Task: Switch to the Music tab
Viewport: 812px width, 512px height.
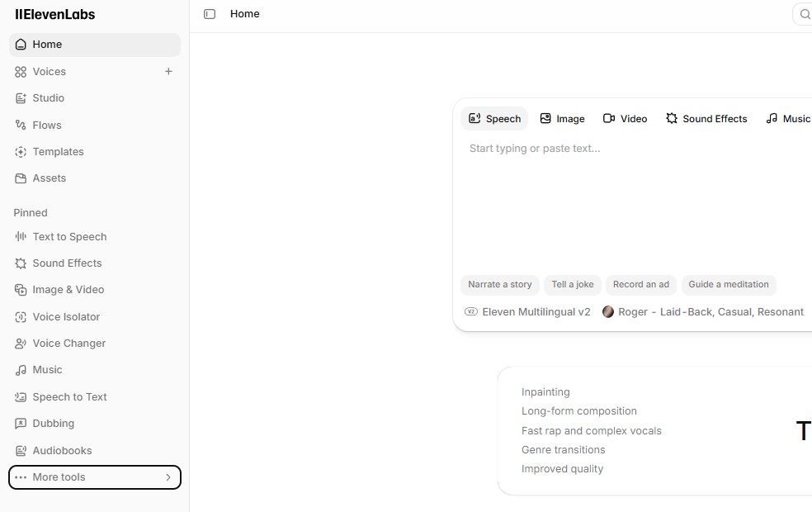Action: [788, 119]
